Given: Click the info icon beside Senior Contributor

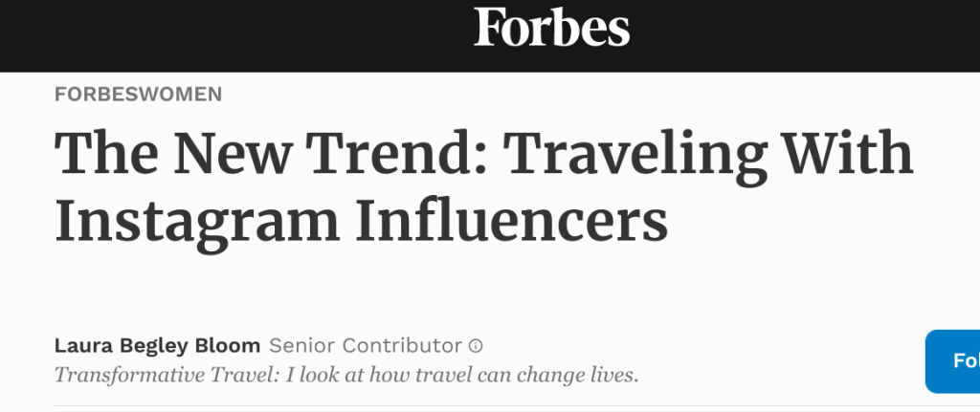Looking at the screenshot, I should pyautogui.click(x=476, y=345).
